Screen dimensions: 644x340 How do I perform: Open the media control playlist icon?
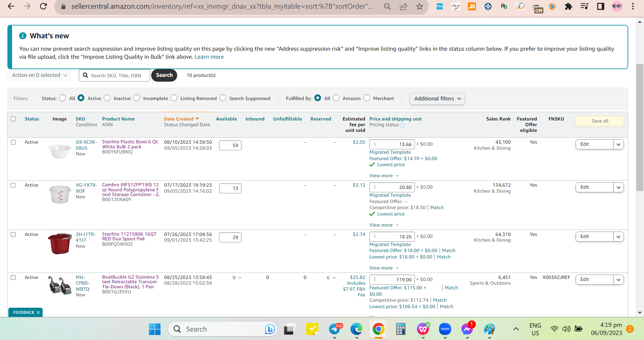(x=584, y=6)
